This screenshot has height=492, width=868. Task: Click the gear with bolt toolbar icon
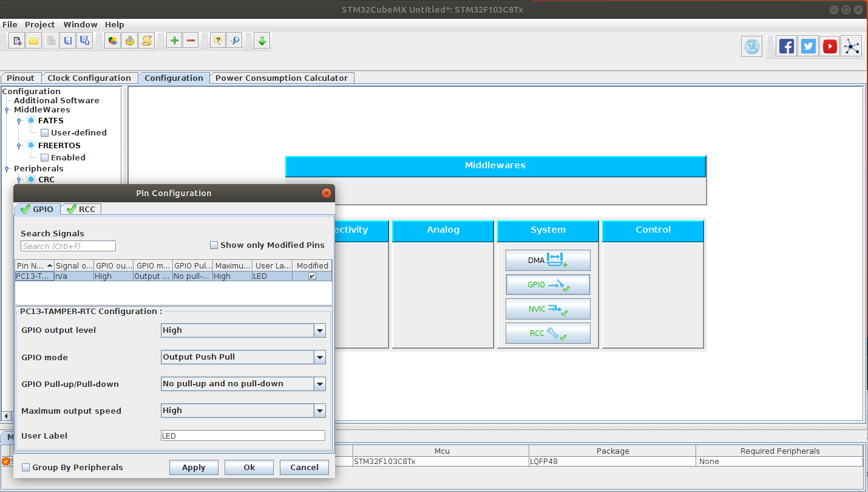pyautogui.click(x=129, y=41)
